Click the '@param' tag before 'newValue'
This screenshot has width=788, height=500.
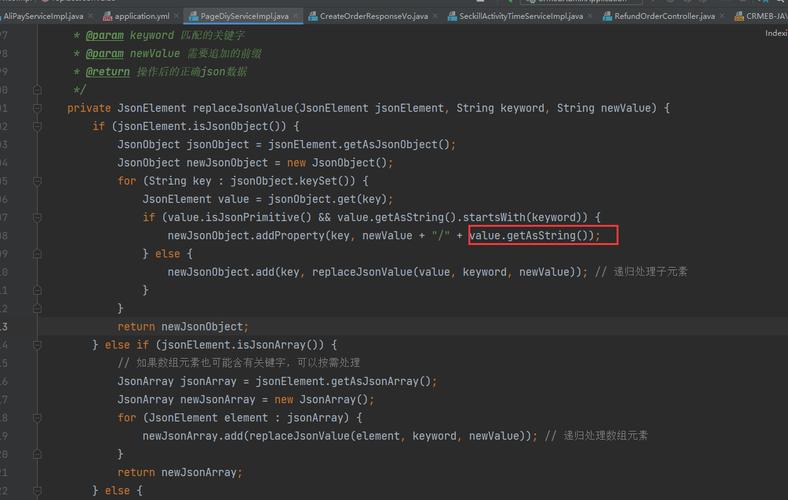click(x=105, y=54)
